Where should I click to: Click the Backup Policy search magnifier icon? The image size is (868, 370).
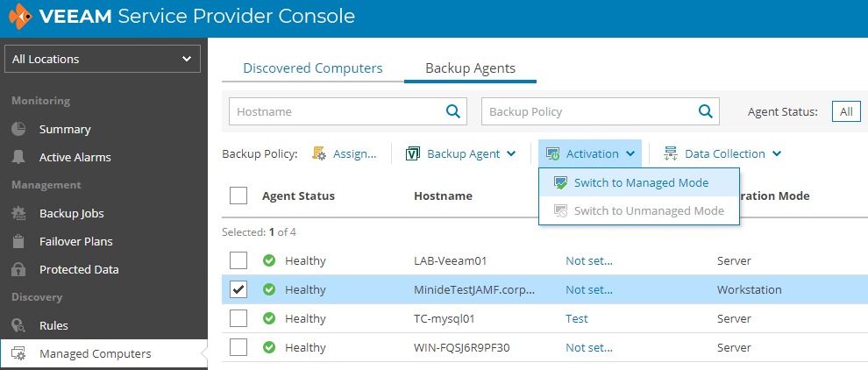coord(706,111)
